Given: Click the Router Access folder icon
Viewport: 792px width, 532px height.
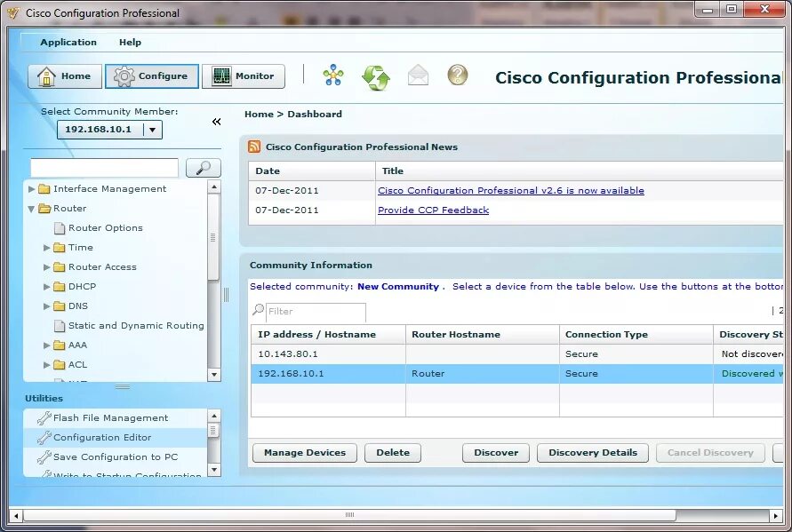Looking at the screenshot, I should click(60, 267).
